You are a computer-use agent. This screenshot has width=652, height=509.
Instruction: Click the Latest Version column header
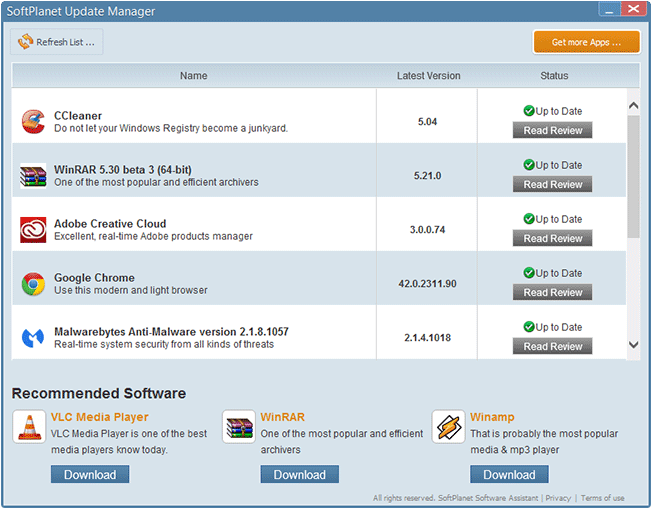tap(428, 76)
